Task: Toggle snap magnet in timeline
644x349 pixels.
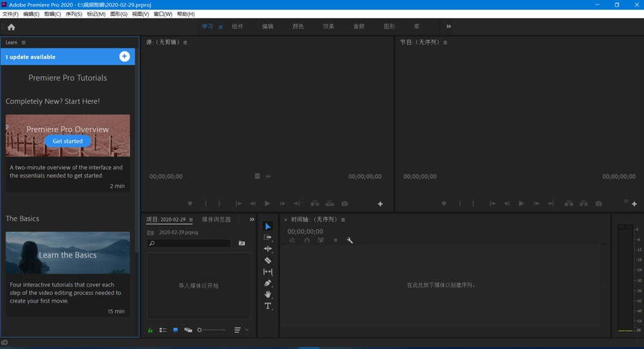Action: pyautogui.click(x=307, y=241)
